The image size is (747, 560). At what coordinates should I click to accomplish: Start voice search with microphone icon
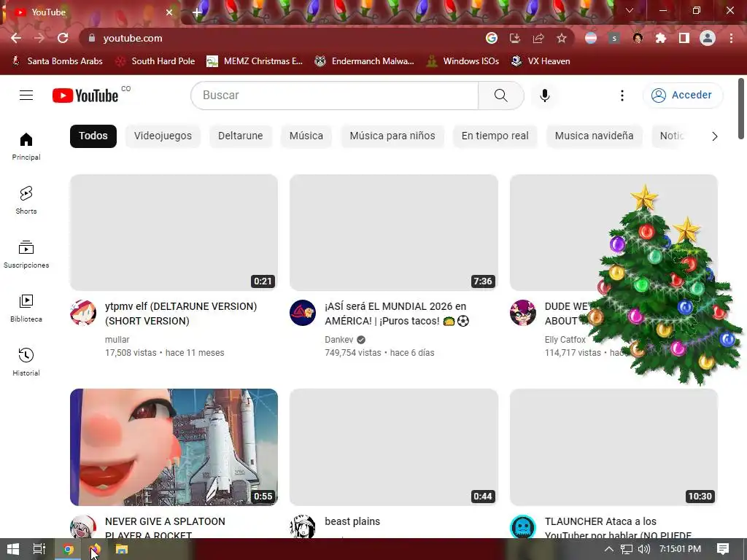pos(544,96)
